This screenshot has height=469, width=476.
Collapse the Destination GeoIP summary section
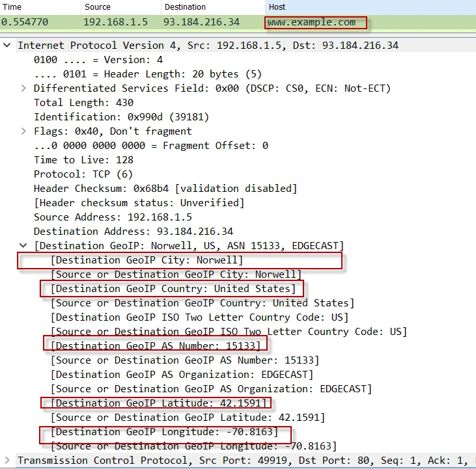24,246
